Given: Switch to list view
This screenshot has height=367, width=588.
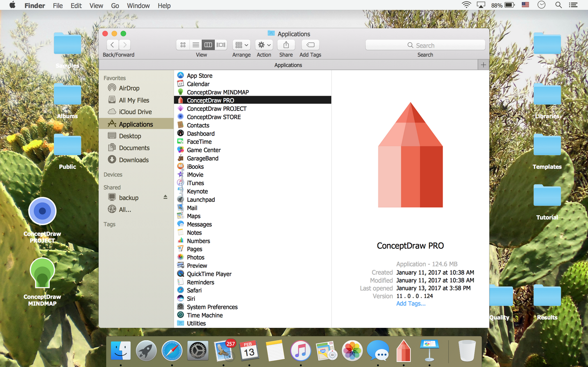Looking at the screenshot, I should pos(195,45).
